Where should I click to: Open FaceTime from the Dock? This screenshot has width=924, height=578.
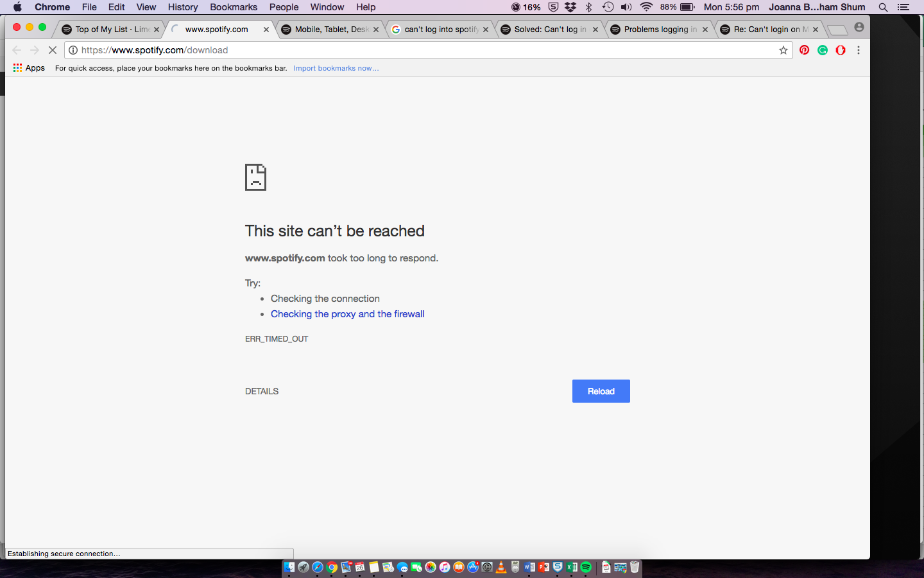[416, 567]
